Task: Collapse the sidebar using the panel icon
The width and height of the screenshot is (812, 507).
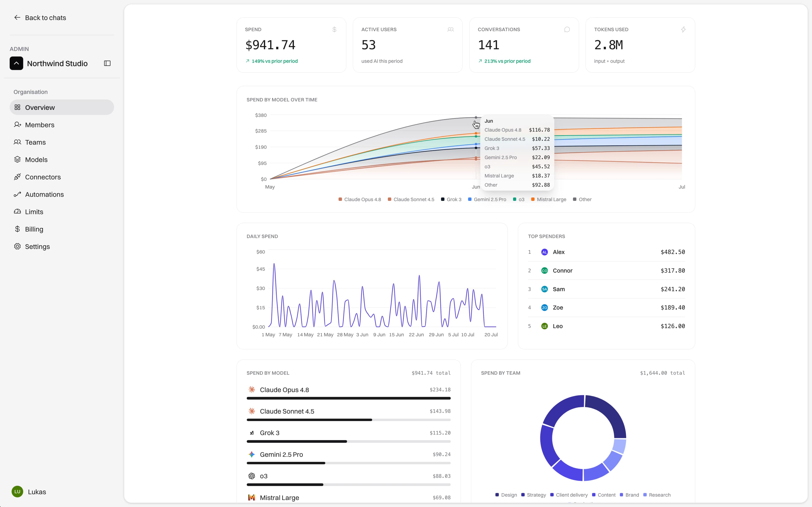Action: pos(107,63)
